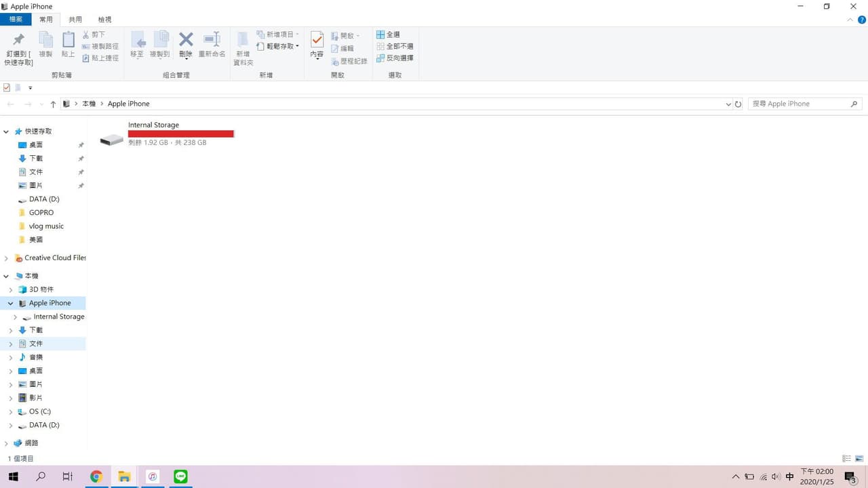This screenshot has width=868, height=488.
Task: Select pinned 下載 under Quick access
Action: click(36, 159)
